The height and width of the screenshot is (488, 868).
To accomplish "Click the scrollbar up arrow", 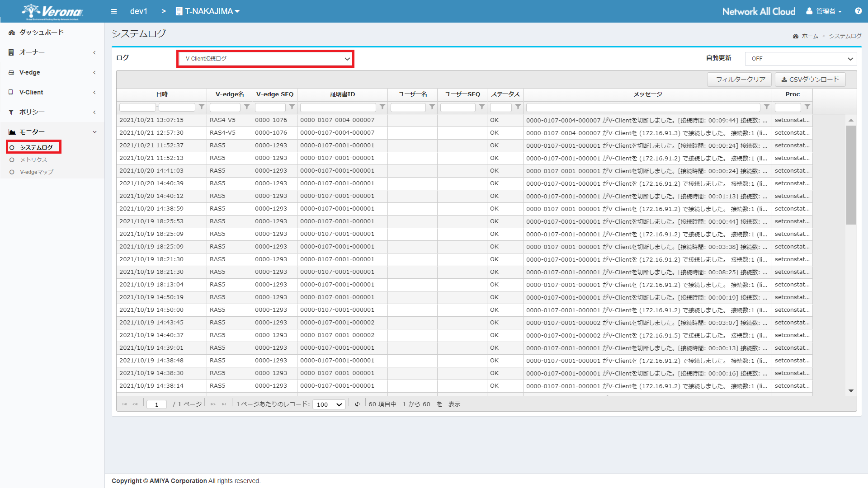I will coord(851,120).
